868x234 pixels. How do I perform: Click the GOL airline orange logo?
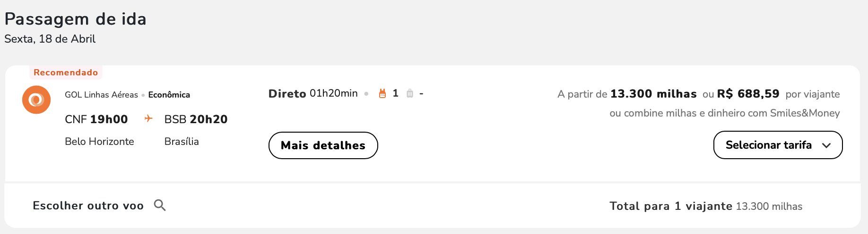coord(36,100)
